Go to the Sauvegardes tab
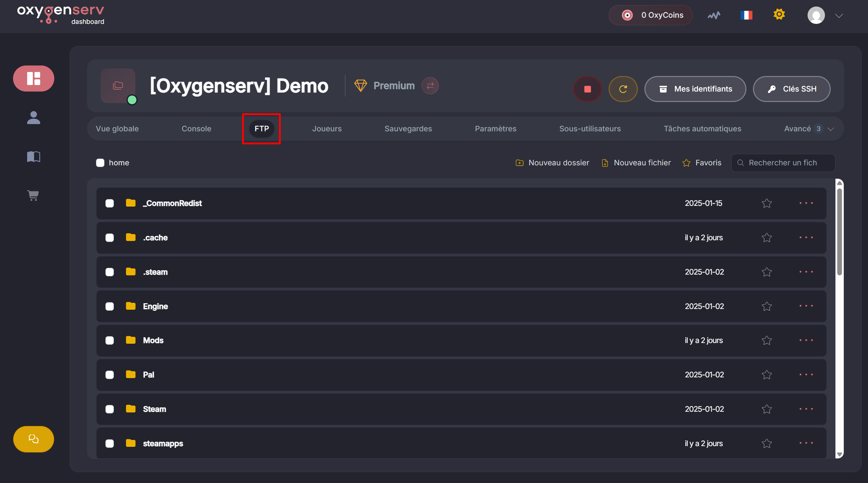The height and width of the screenshot is (483, 868). [x=408, y=129]
